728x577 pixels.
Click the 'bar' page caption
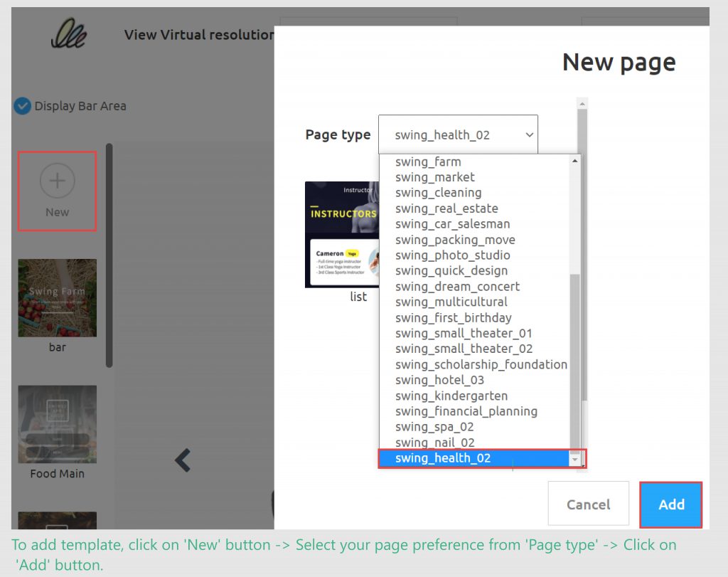pyautogui.click(x=58, y=347)
